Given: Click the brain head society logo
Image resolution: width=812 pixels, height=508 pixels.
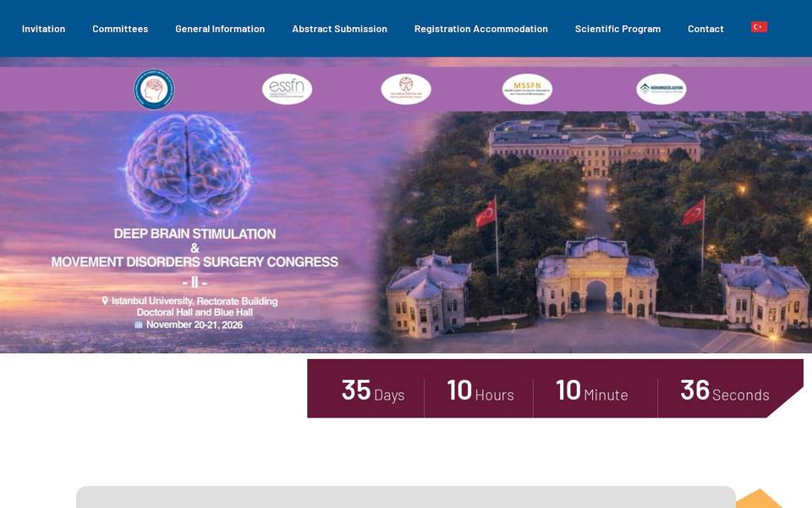Looking at the screenshot, I should (154, 89).
